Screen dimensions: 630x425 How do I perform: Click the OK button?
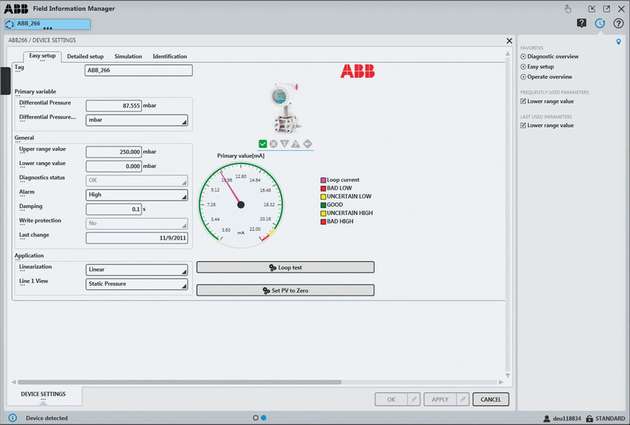tap(391, 399)
